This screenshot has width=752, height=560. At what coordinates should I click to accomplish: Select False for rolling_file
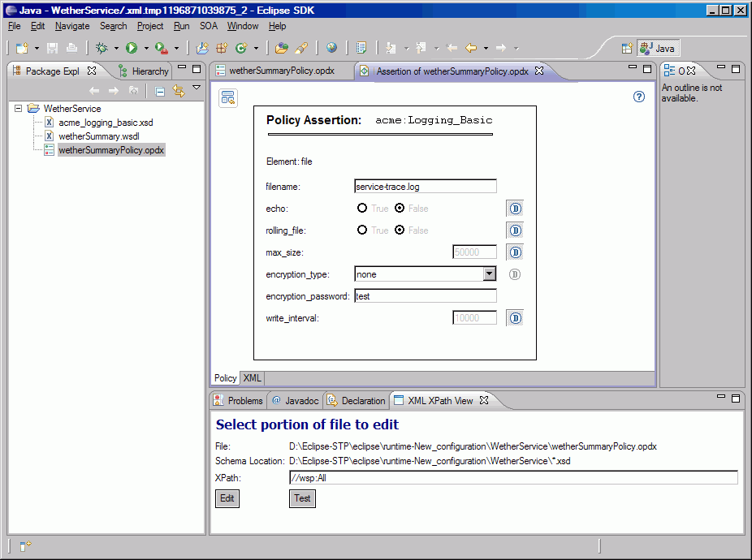[400, 230]
